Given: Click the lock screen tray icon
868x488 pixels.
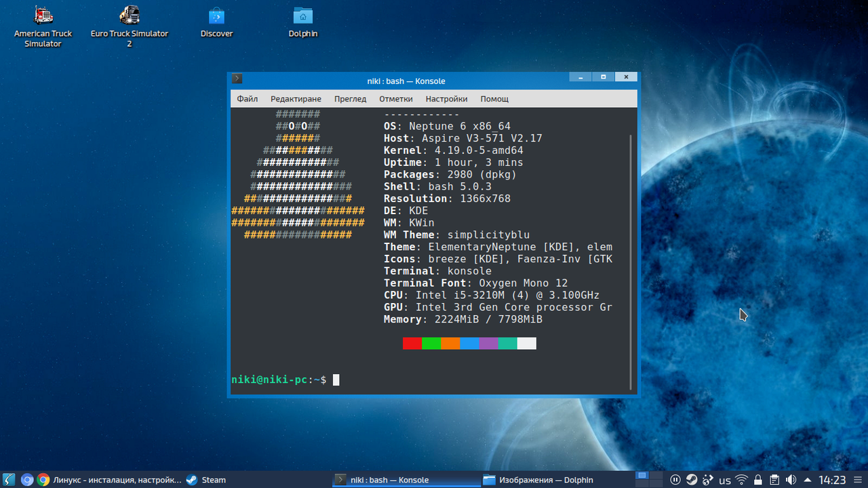Looking at the screenshot, I should coord(758,480).
